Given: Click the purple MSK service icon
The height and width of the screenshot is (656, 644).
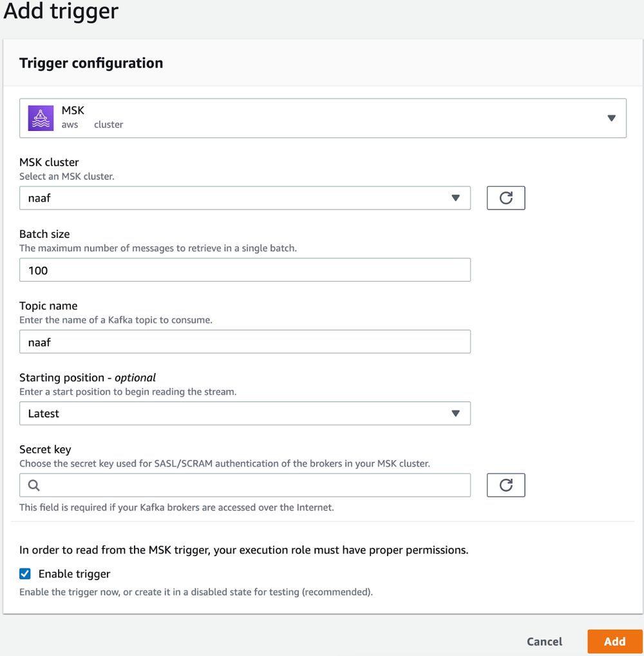Looking at the screenshot, I should click(x=41, y=118).
